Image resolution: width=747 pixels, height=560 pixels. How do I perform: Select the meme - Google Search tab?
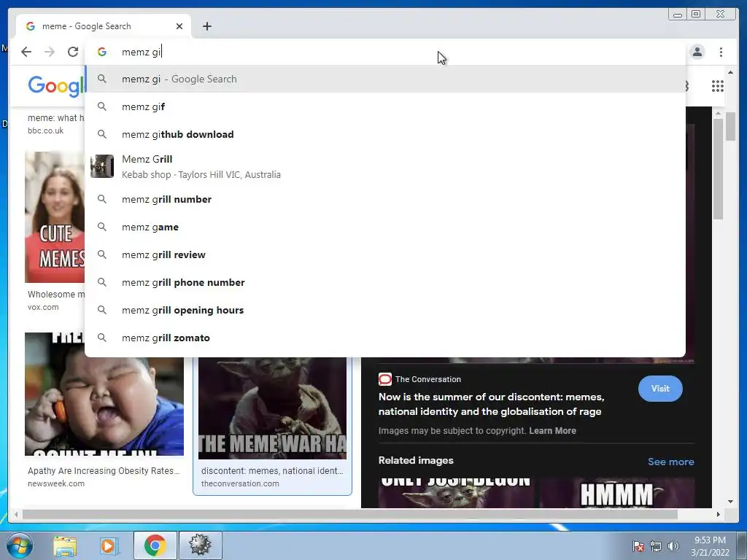[x=104, y=26]
